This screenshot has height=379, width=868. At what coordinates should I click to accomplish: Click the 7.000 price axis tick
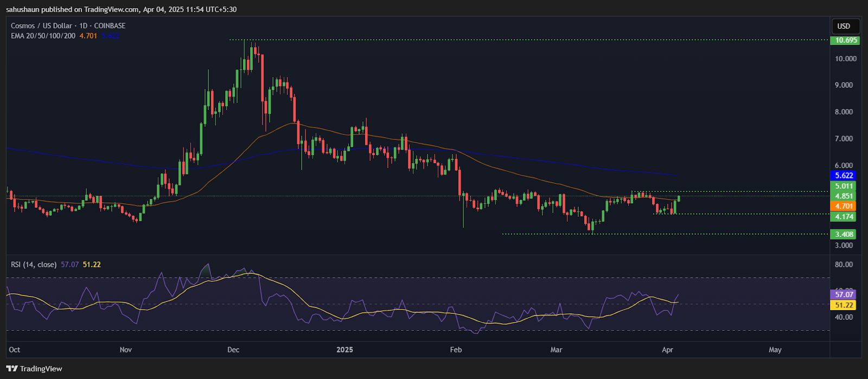point(844,139)
